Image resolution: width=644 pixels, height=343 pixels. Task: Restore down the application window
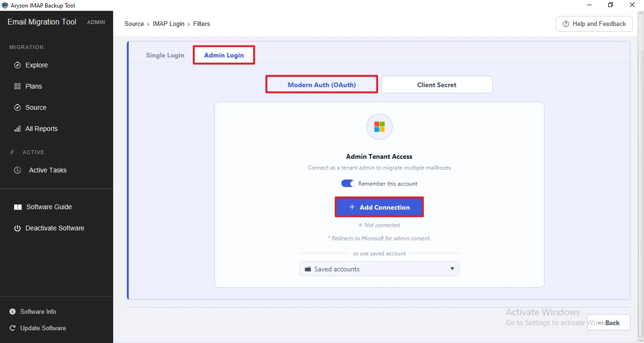click(611, 5)
